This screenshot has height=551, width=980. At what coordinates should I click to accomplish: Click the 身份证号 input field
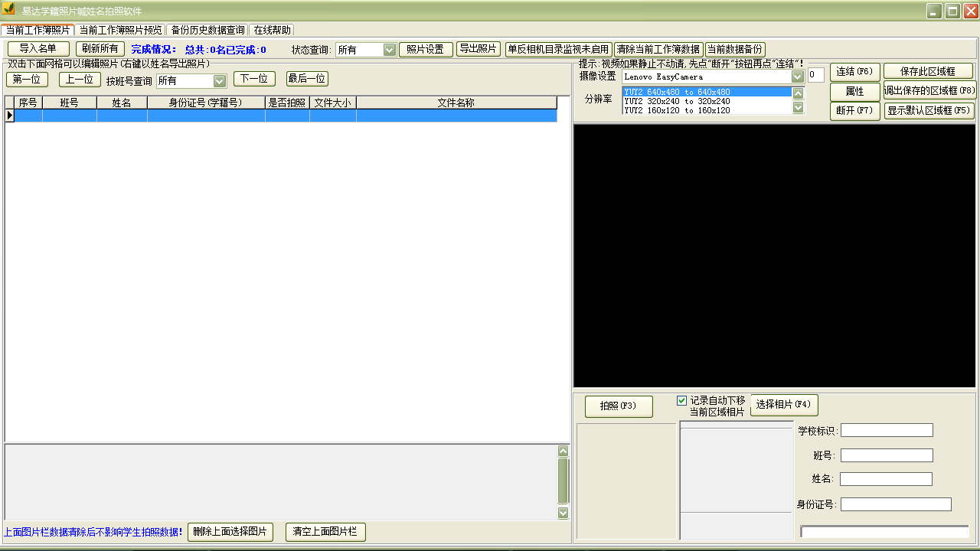tap(896, 504)
